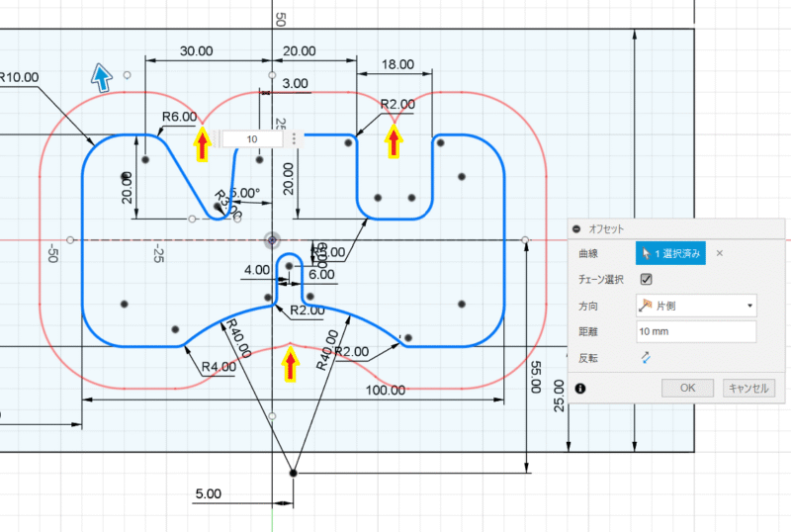Click the on-canvas offset value box showing 10

[x=253, y=139]
